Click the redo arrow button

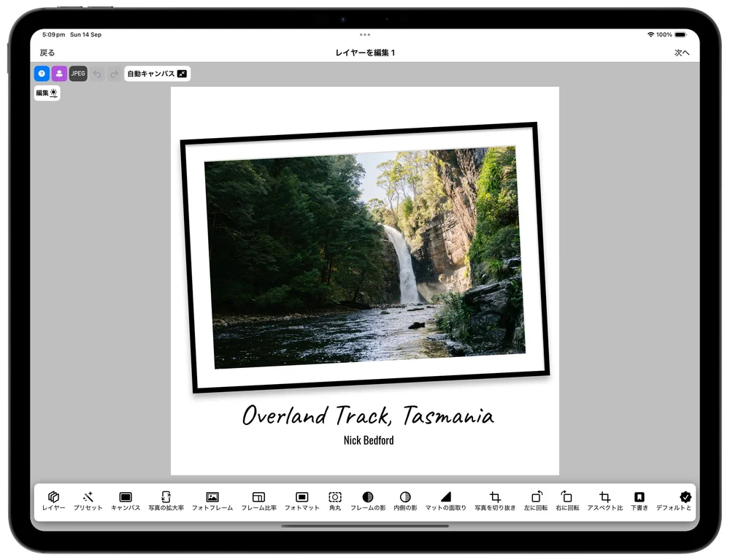pos(114,74)
